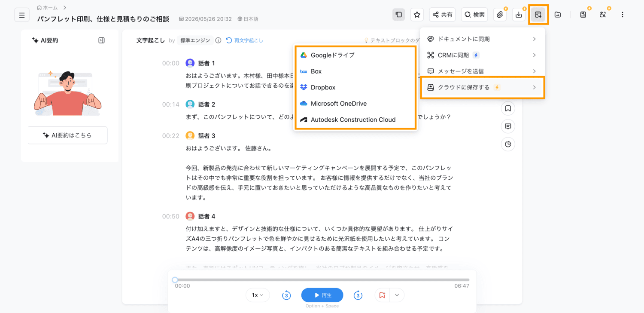
Task: Jump to timestamp 00:50
Action: point(171,216)
